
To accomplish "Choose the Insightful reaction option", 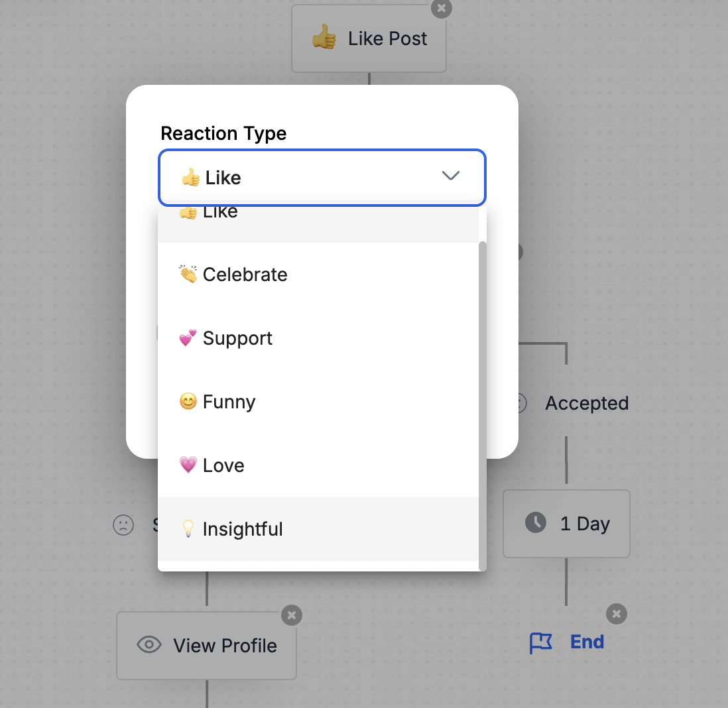I will pos(243,529).
